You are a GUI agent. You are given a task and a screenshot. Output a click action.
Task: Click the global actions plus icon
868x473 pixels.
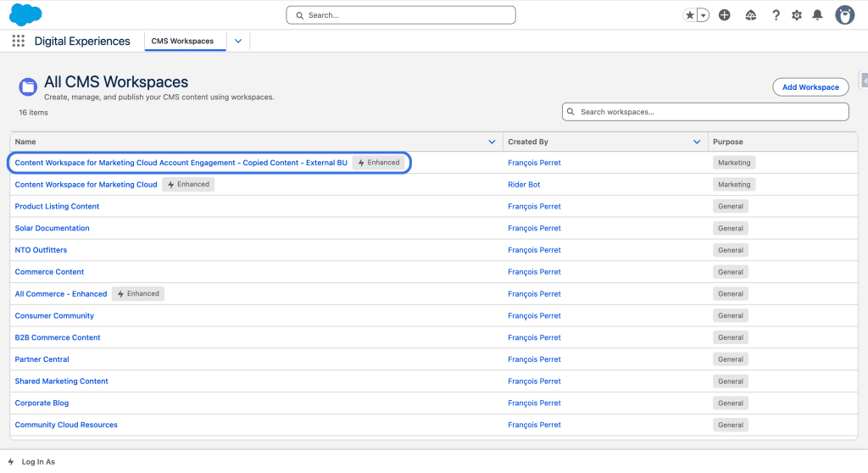[x=724, y=15]
